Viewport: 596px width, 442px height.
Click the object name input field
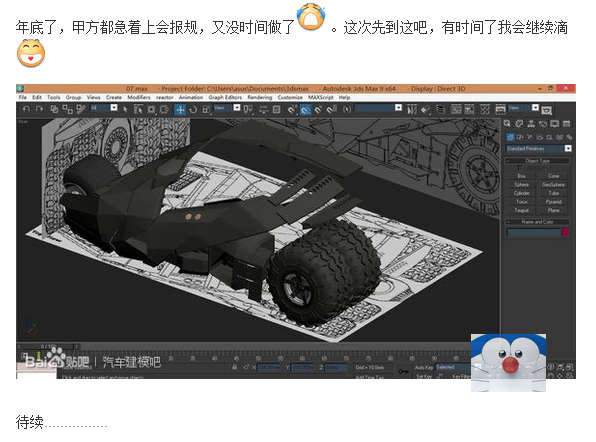click(534, 232)
